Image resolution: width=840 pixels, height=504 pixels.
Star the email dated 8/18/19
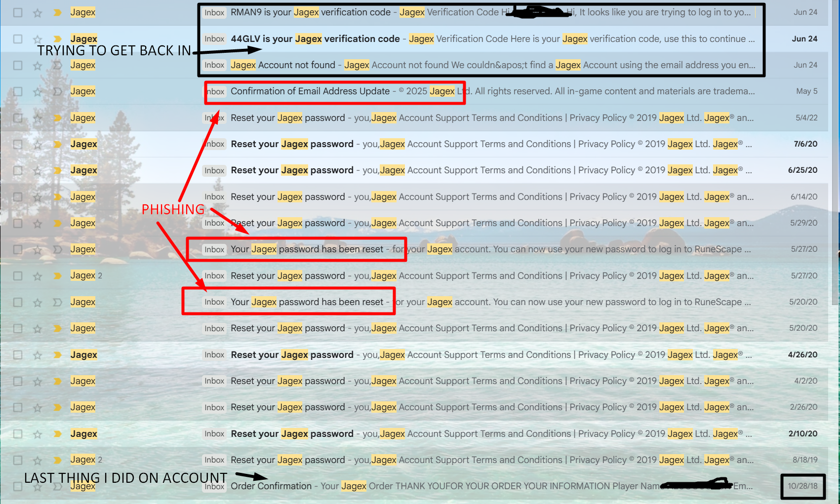point(38,460)
